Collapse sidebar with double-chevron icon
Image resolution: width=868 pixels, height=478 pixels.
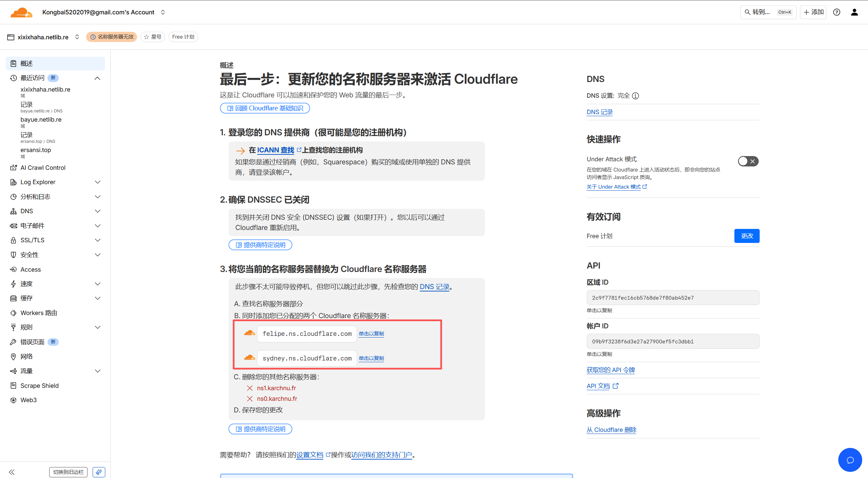point(12,472)
